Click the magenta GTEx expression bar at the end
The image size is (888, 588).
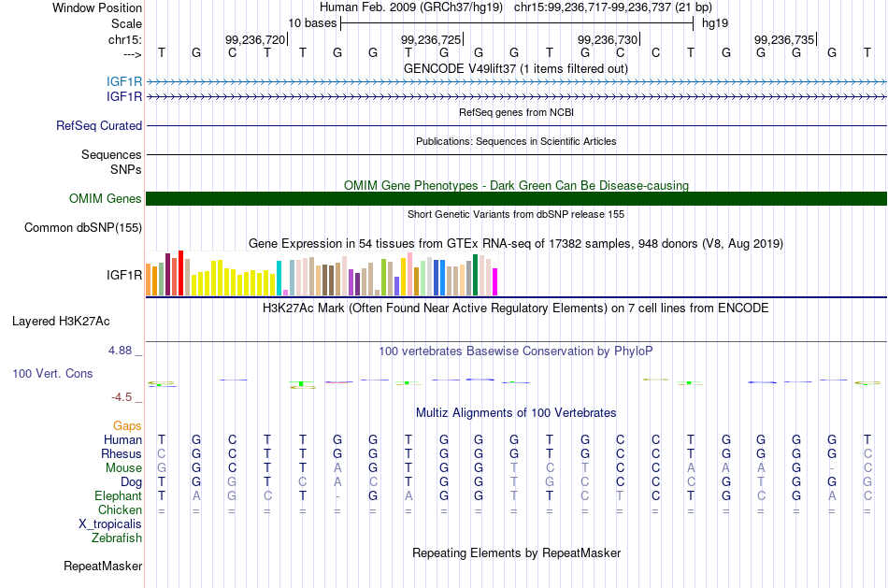pos(495,281)
